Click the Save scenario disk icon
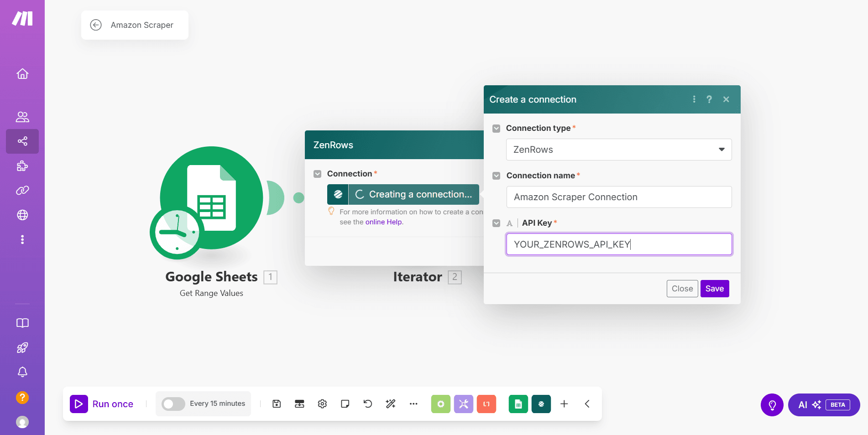The image size is (868, 435). point(277,404)
